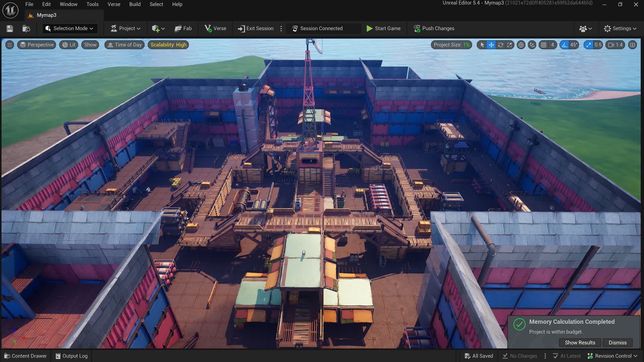This screenshot has width=644, height=362.
Task: Toggle rotation angle snapping
Action: click(x=565, y=45)
